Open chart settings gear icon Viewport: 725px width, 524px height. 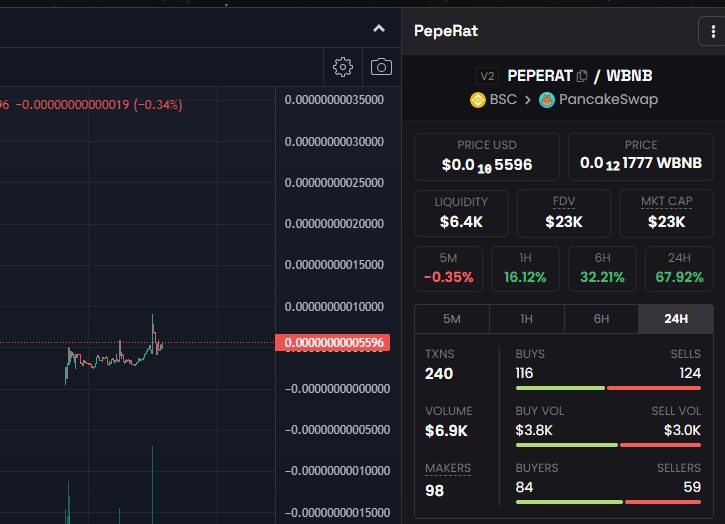coord(343,67)
